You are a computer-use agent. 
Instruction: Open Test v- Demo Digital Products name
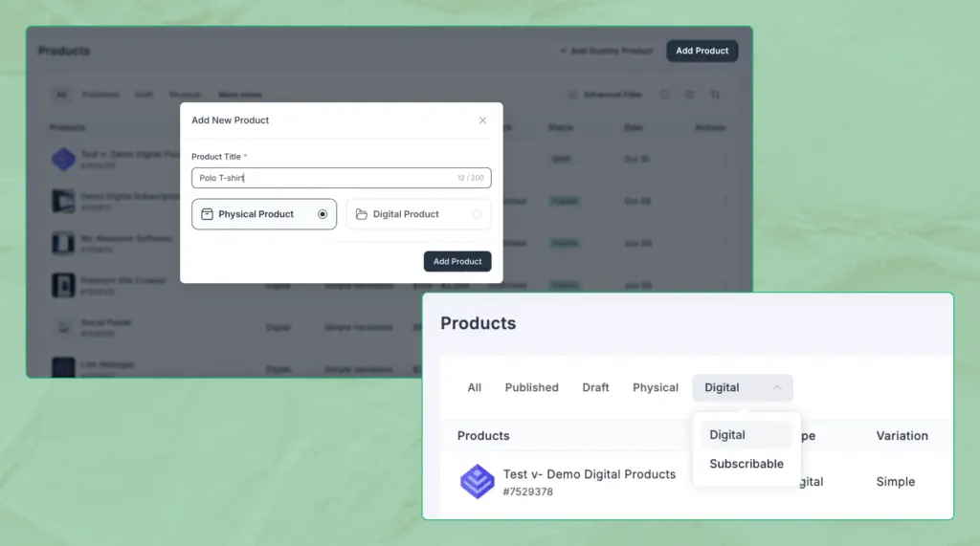click(x=589, y=474)
